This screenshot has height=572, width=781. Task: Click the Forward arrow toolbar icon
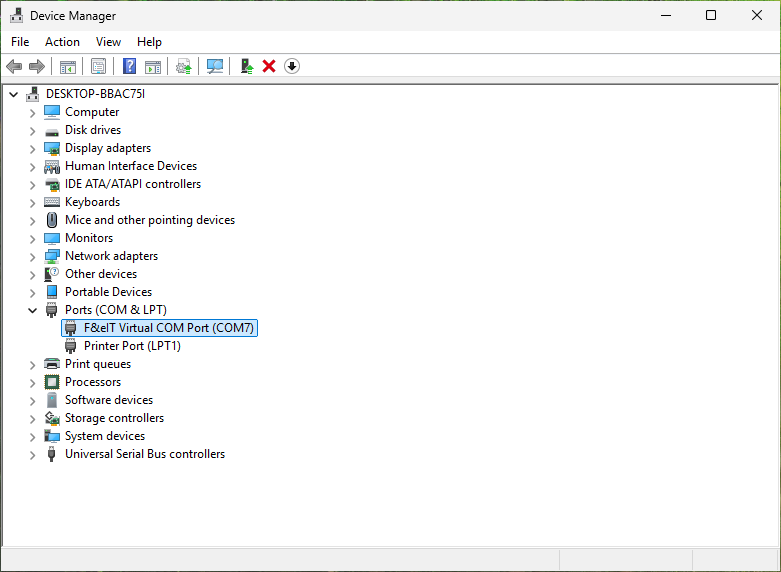click(x=37, y=66)
